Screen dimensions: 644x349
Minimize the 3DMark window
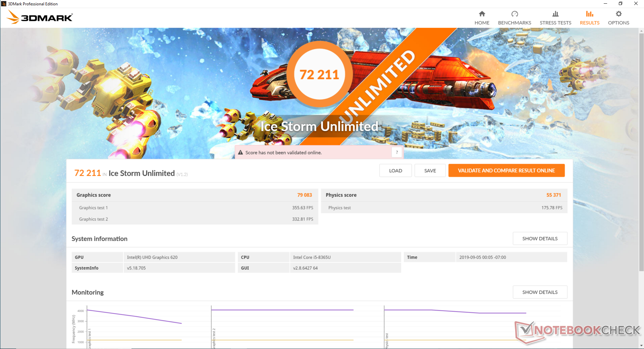pyautogui.click(x=605, y=4)
